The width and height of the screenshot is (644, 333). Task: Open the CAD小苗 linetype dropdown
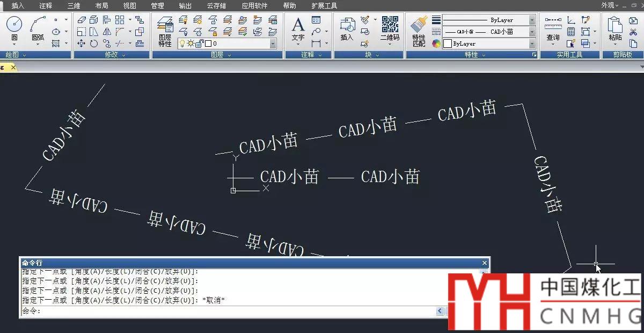(x=532, y=32)
